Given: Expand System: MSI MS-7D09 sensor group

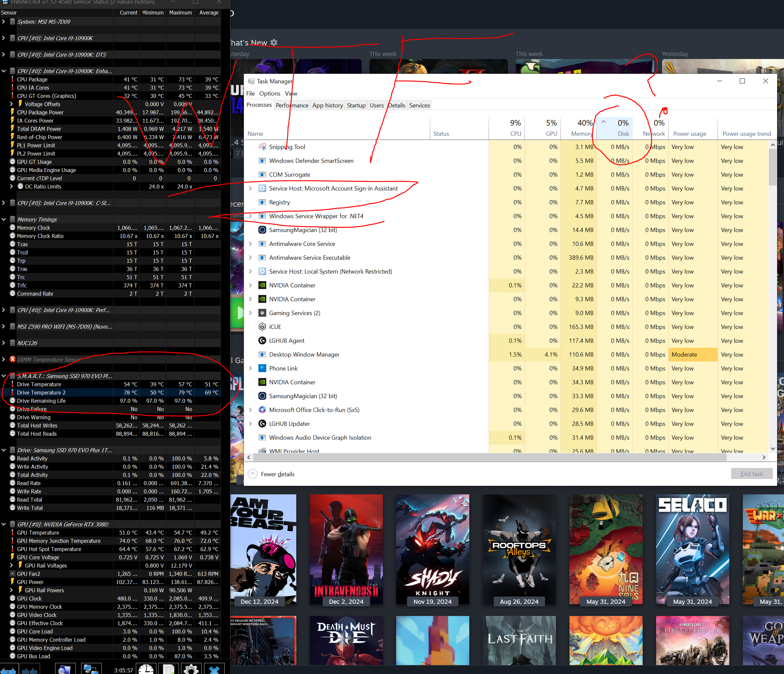Looking at the screenshot, I should (x=3, y=21).
